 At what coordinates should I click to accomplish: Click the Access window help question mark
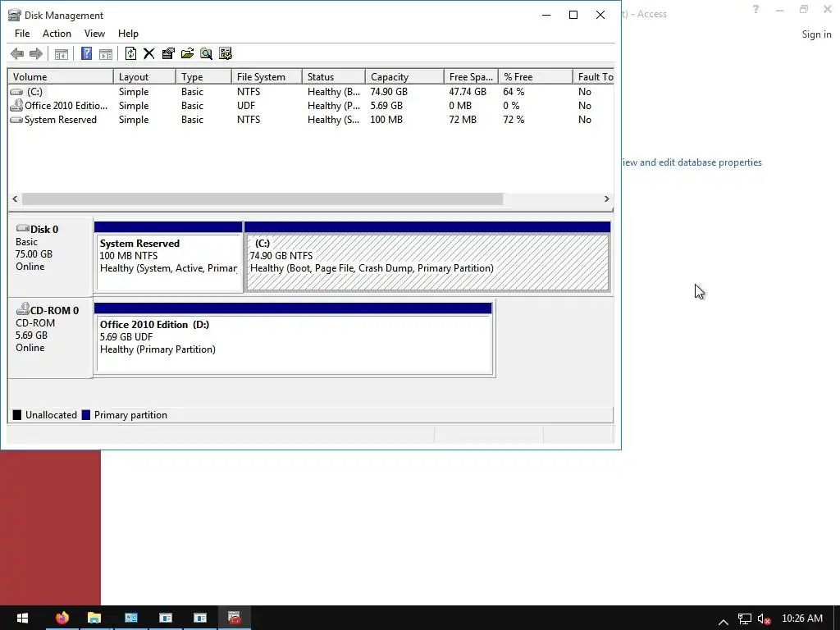coord(756,9)
